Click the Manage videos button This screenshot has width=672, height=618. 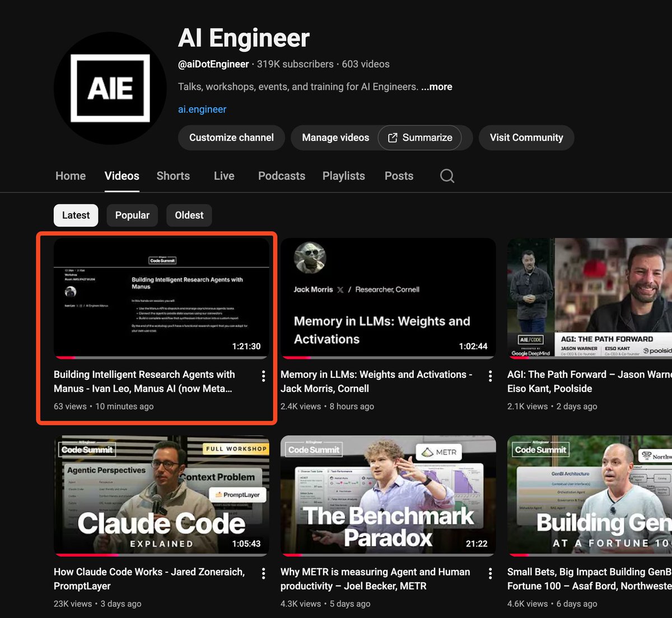[x=335, y=138]
